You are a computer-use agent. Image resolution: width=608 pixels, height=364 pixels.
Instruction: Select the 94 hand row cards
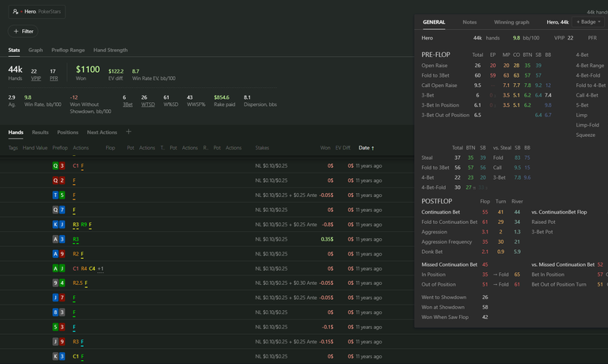click(x=59, y=283)
